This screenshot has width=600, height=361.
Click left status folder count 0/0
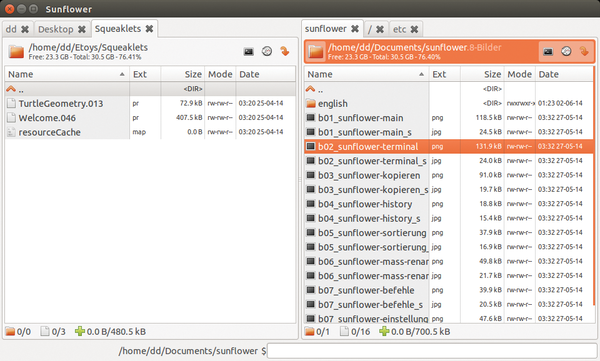coord(24,332)
